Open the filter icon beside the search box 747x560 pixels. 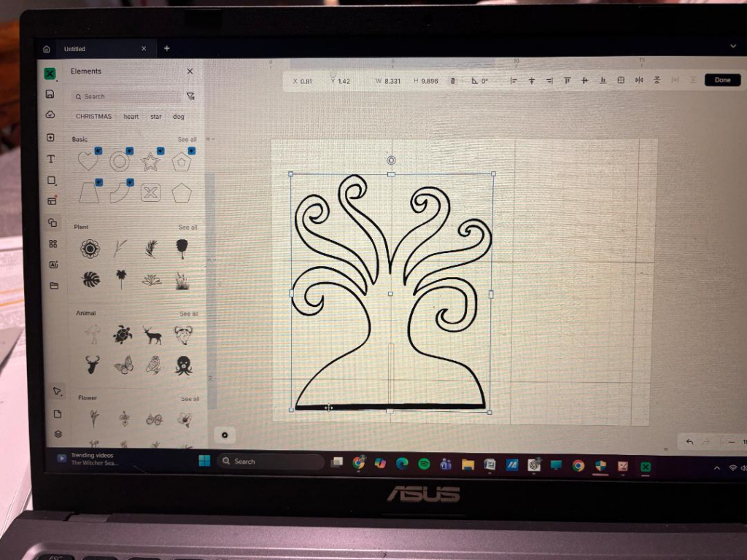pyautogui.click(x=190, y=96)
